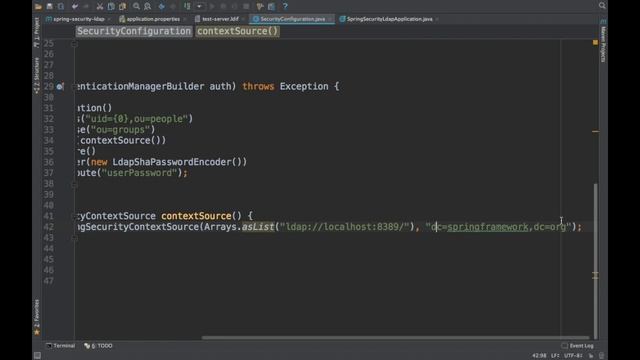Image resolution: width=640 pixels, height=360 pixels.
Task: Click the Build project icon
Action: [187, 6]
